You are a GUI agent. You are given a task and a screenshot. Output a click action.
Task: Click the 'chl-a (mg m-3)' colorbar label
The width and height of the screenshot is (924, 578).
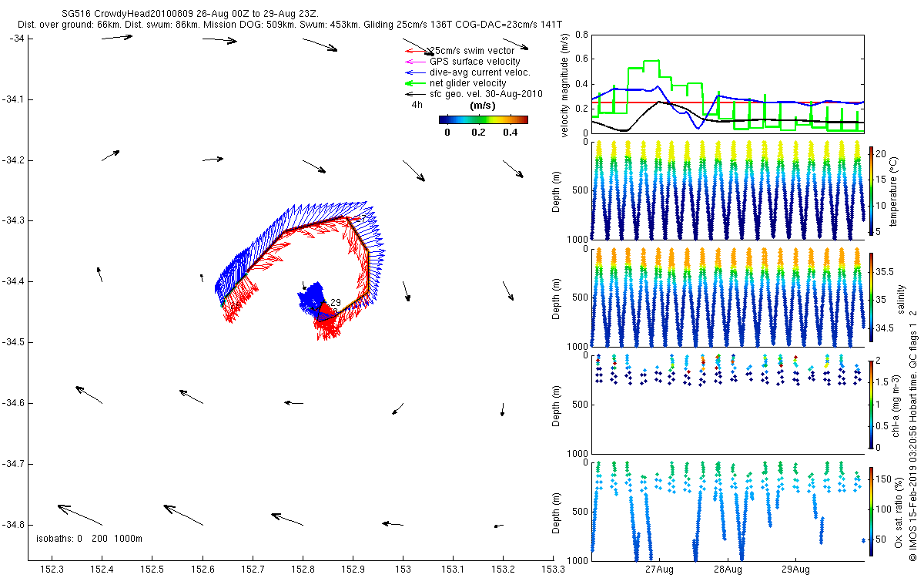[897, 405]
